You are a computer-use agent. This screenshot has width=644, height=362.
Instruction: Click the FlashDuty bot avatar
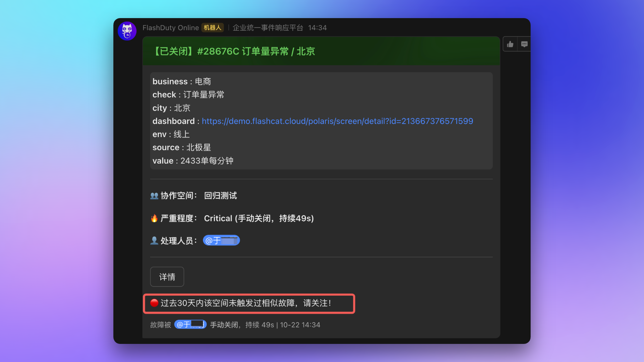(127, 31)
